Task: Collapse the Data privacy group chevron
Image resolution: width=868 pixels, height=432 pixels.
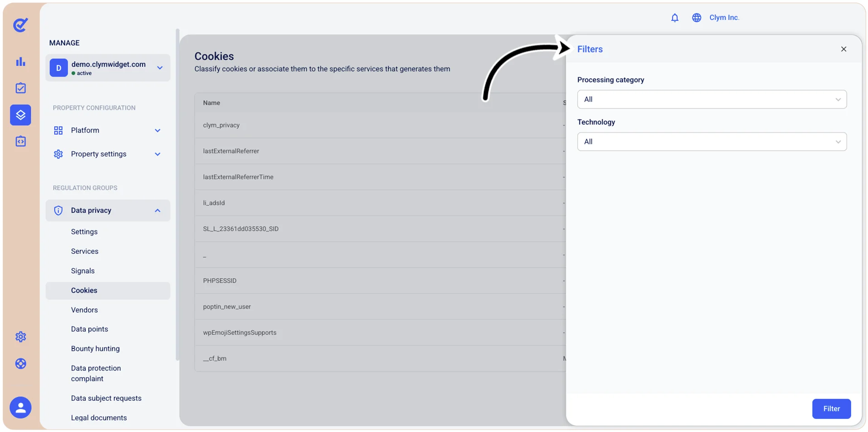Action: 158,210
